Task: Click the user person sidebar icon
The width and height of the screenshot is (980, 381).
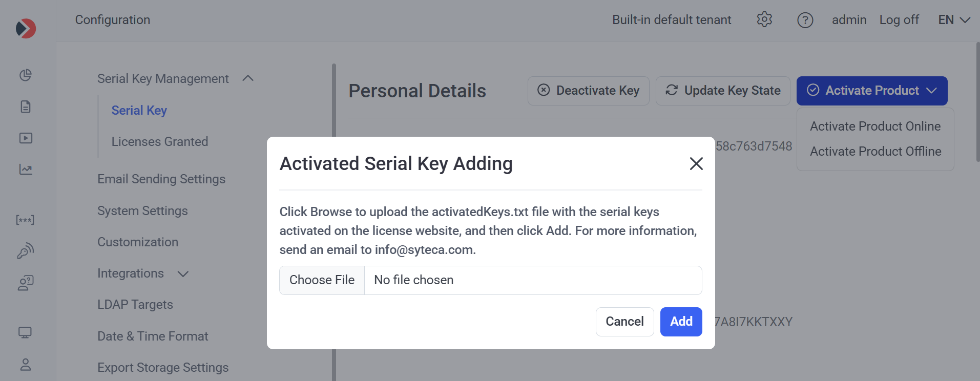Action: [x=26, y=365]
